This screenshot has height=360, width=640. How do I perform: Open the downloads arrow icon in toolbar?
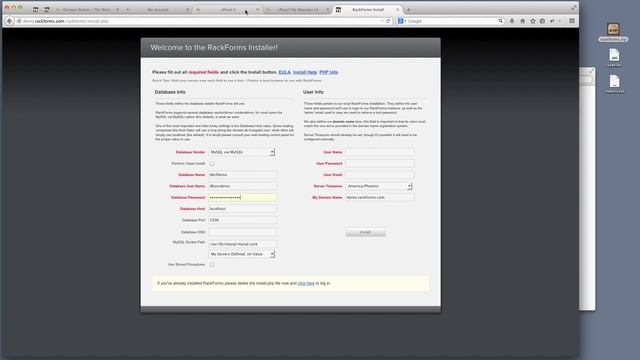click(x=512, y=21)
